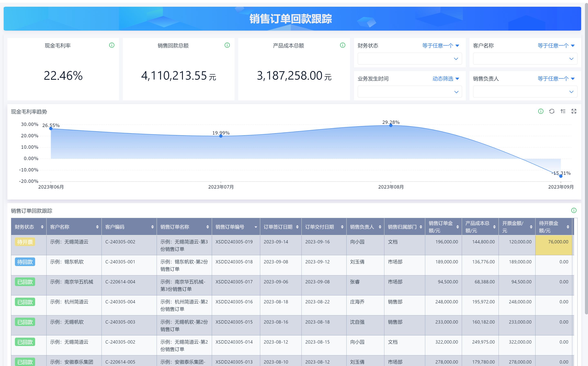
Task: Click info icon beside trend chart refresh
Action: point(541,111)
